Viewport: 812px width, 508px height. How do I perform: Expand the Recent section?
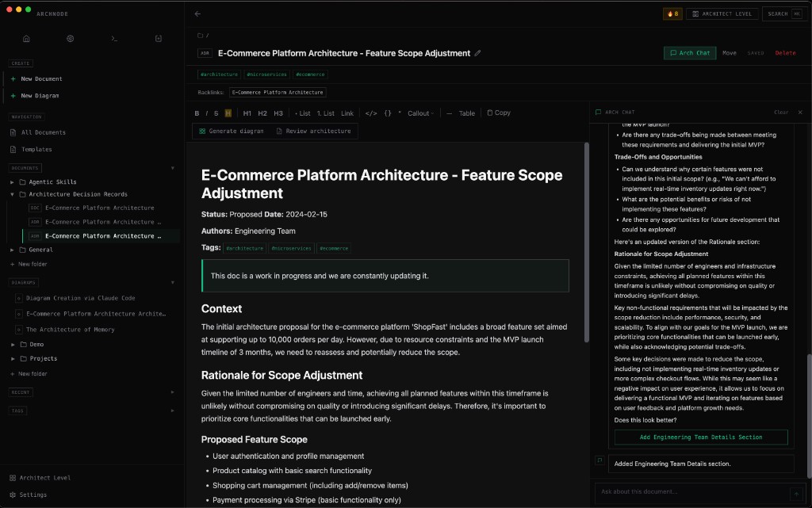click(x=172, y=392)
